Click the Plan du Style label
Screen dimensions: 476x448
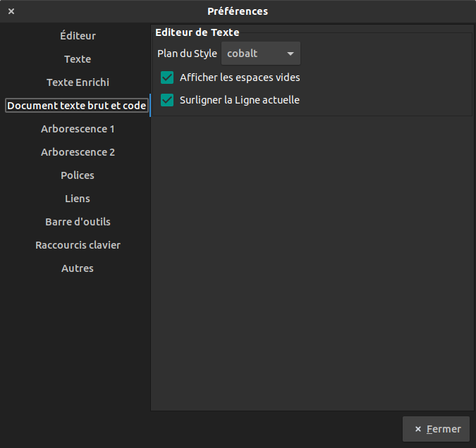tap(187, 54)
